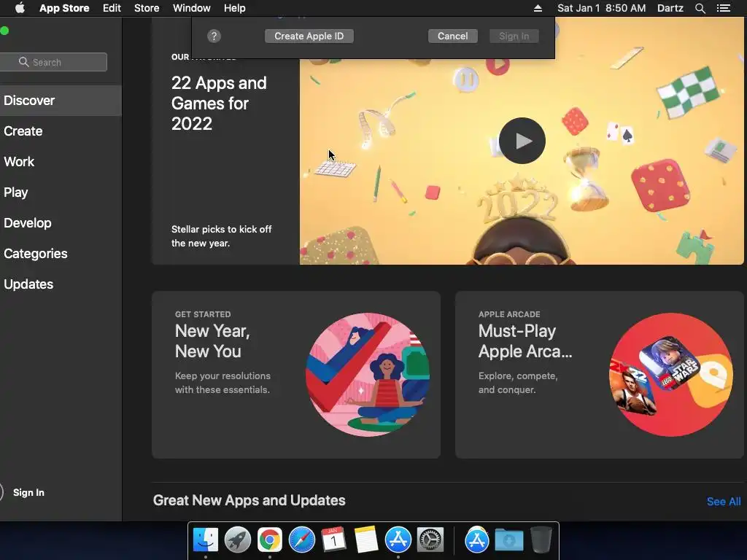The image size is (747, 560).
Task: Click the Sign In account avatar icon
Action: coord(1,492)
